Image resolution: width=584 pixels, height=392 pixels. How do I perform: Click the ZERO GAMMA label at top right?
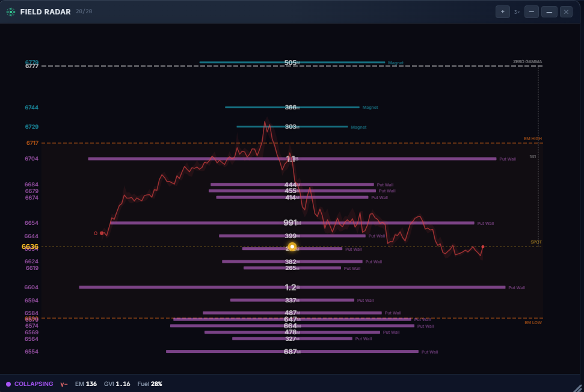point(527,61)
